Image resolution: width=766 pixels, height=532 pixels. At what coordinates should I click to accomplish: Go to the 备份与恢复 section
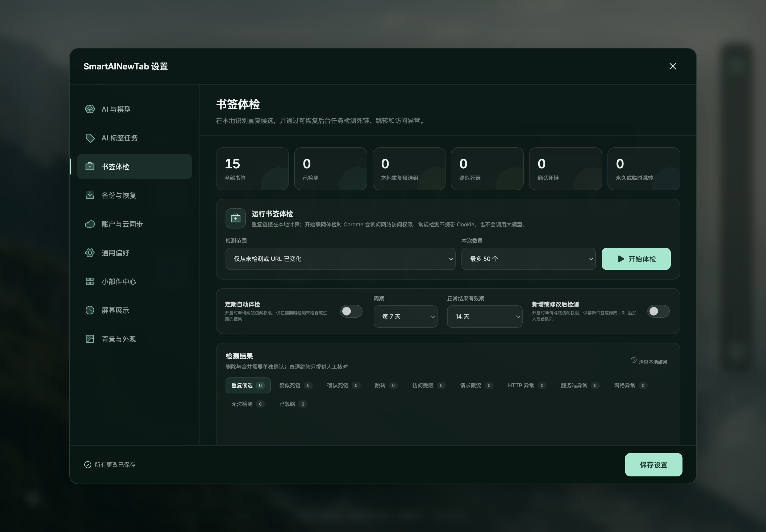[134, 195]
